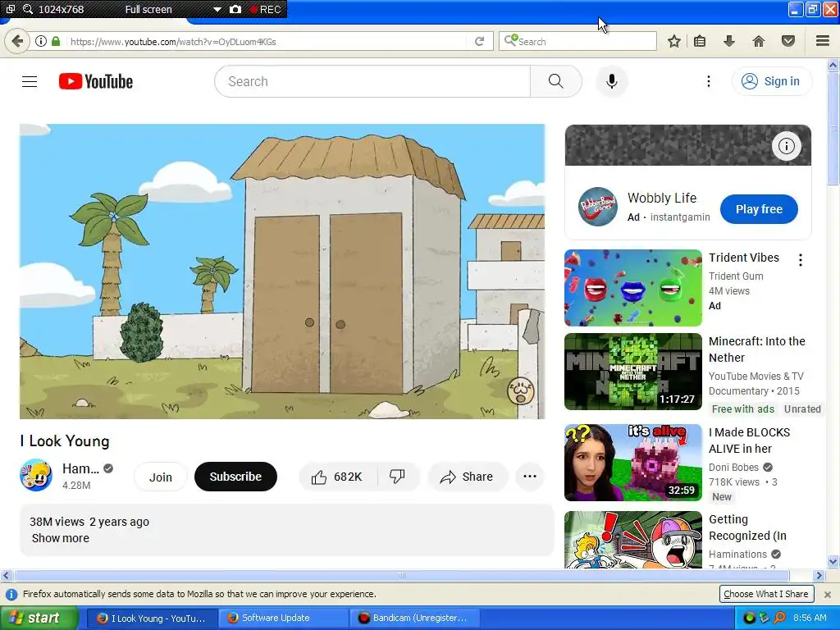The height and width of the screenshot is (630, 840).
Task: Switch to I Look Young taskbar window
Action: 152,619
